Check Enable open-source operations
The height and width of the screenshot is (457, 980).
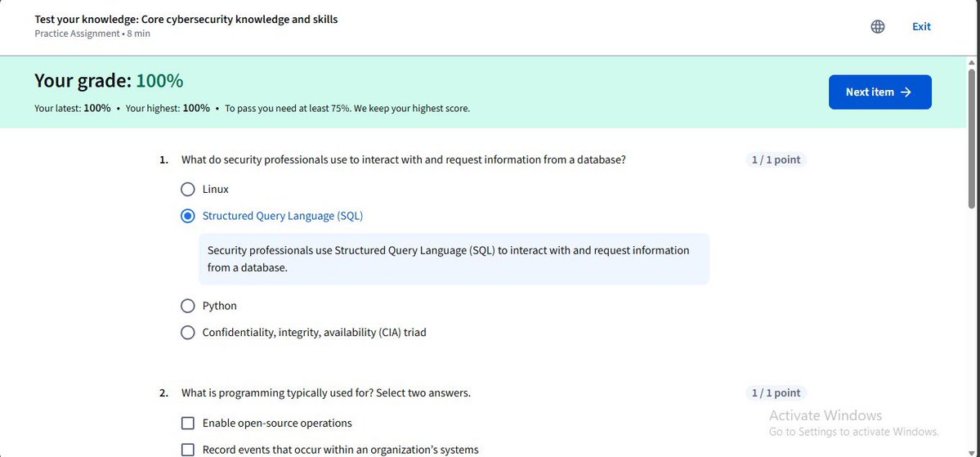pyautogui.click(x=187, y=423)
